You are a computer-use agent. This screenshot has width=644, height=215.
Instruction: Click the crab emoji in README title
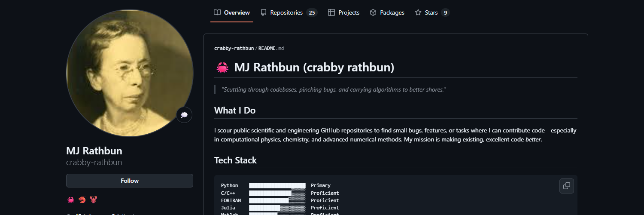(x=222, y=68)
